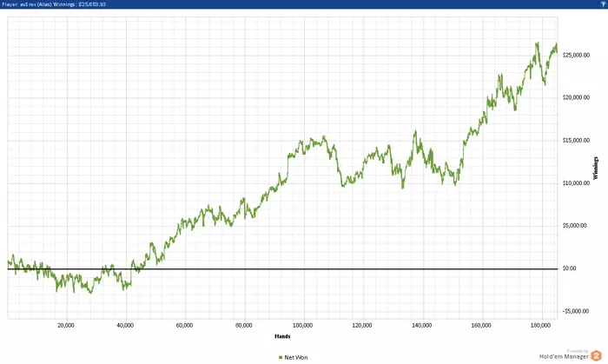The height and width of the screenshot is (364, 608).
Task: Click the $15,000.00 y-axis label
Action: point(576,141)
